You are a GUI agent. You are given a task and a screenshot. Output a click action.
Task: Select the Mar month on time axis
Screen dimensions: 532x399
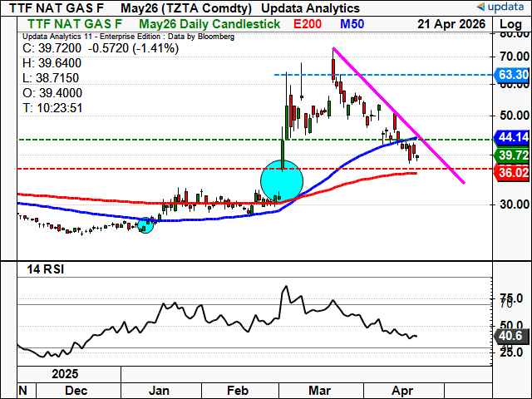click(x=320, y=389)
